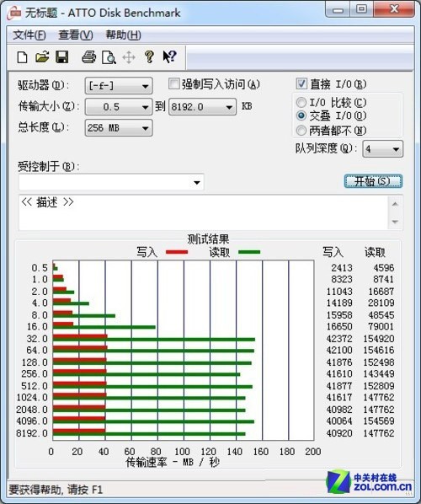421x504 pixels.
Task: Click read value 154569 for 4096.0 row
Action: 379,421
